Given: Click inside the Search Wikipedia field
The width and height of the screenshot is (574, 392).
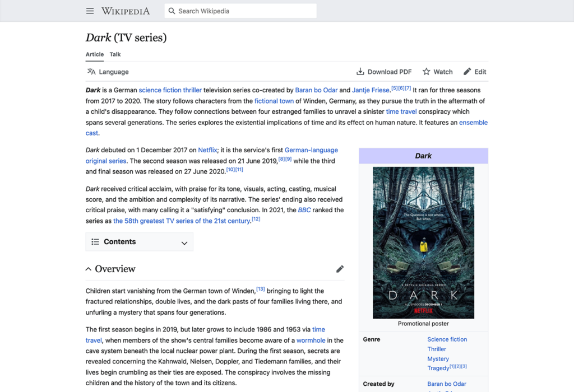Looking at the screenshot, I should 241,11.
